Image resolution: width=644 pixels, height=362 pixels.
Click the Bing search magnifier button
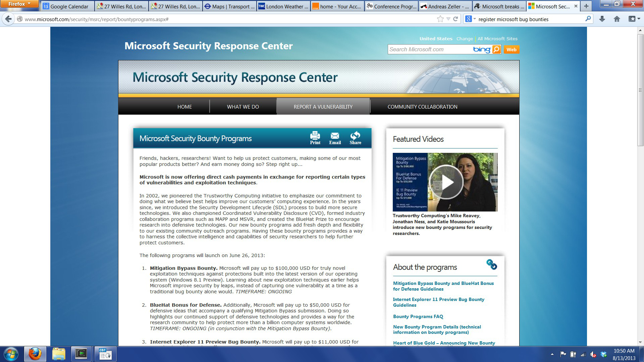coord(496,50)
